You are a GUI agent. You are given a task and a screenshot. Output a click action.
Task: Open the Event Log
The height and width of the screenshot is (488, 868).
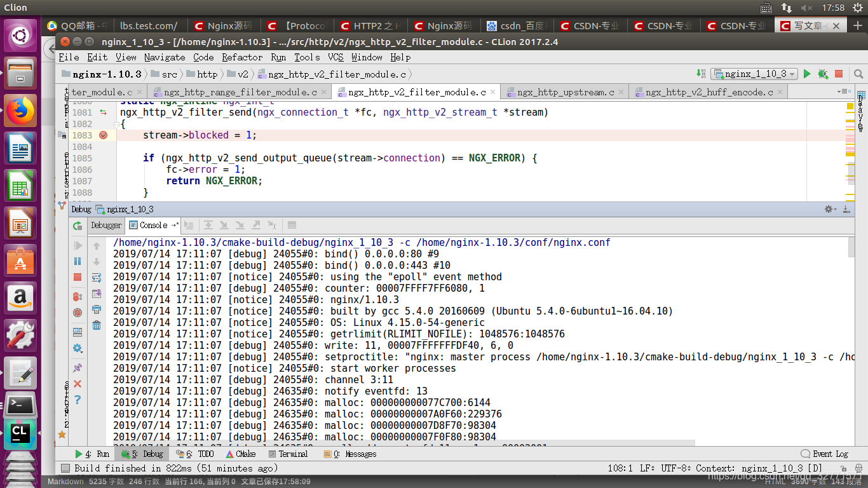[x=825, y=454]
